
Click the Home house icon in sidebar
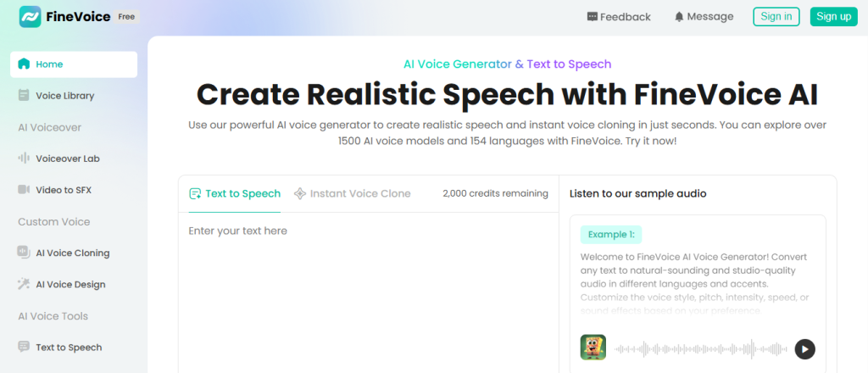pyautogui.click(x=24, y=64)
